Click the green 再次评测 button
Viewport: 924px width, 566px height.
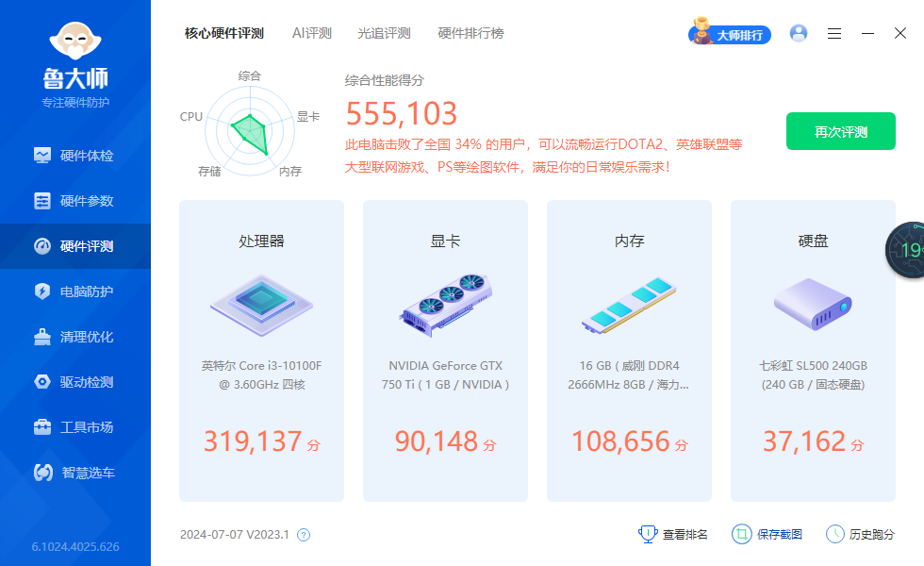point(841,131)
